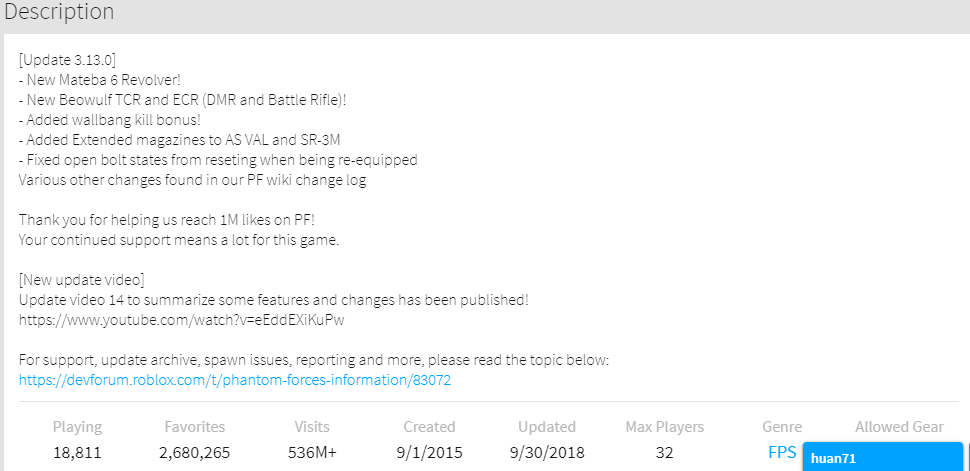The width and height of the screenshot is (970, 471).
Task: Click the Allowed Gear label
Action: tap(899, 427)
